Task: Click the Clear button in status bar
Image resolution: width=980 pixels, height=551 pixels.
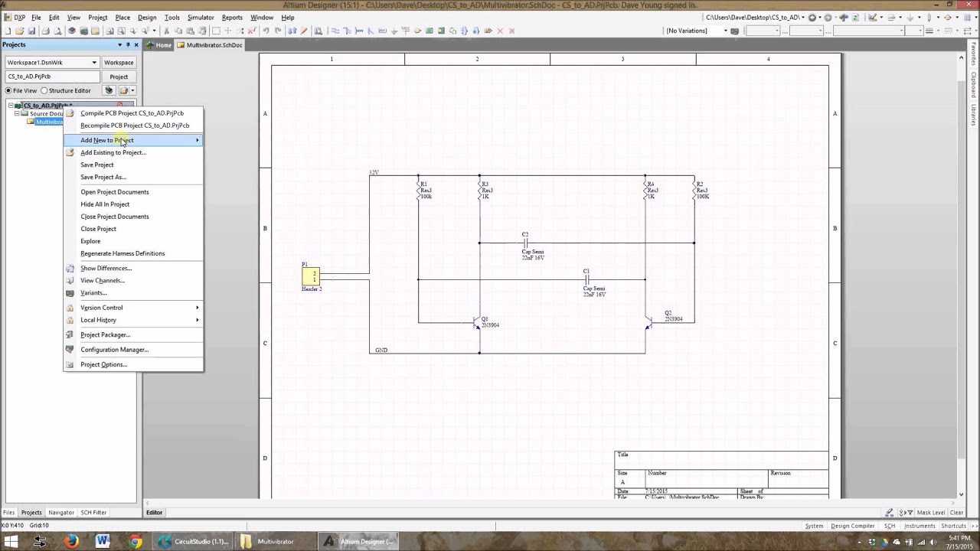Action: 956,513
